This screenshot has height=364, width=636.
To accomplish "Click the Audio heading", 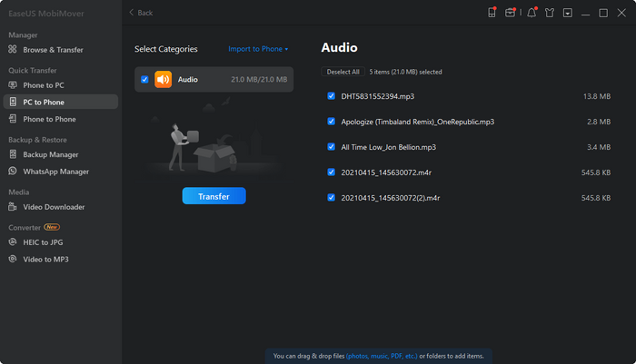I will 339,47.
